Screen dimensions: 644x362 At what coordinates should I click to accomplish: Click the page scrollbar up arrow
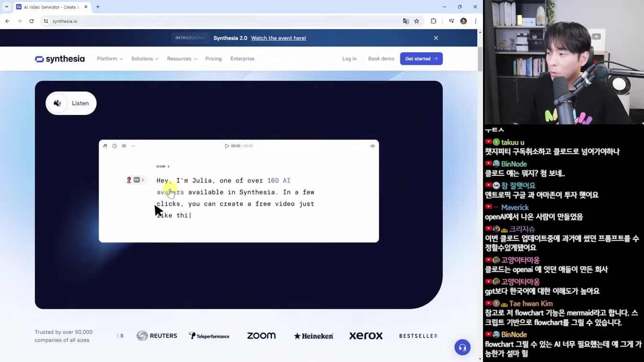(x=480, y=32)
